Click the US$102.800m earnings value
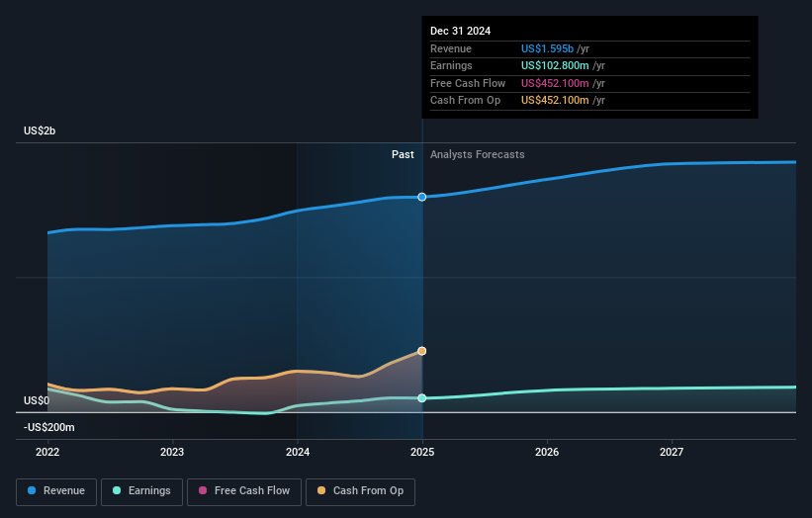This screenshot has width=812, height=518. coord(555,65)
